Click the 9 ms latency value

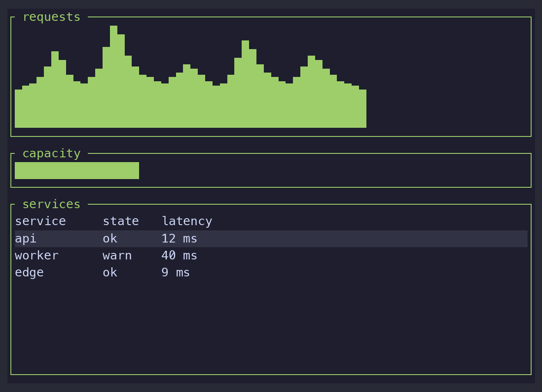(x=176, y=272)
